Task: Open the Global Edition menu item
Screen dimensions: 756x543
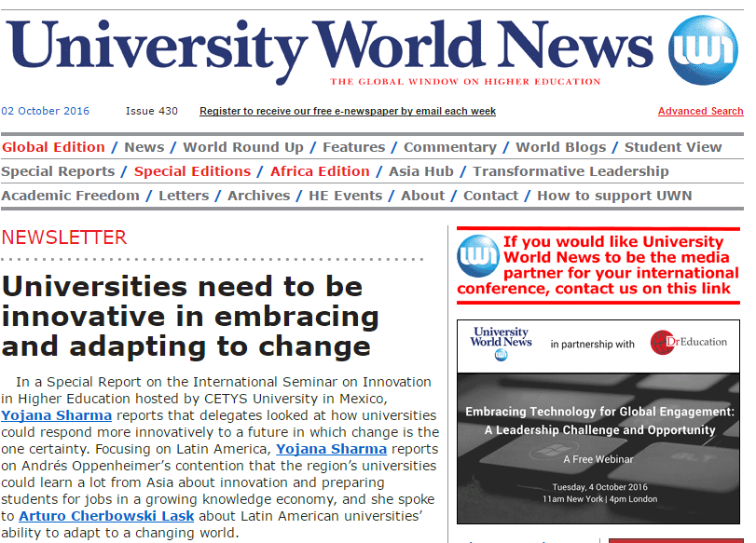Action: click(x=53, y=147)
